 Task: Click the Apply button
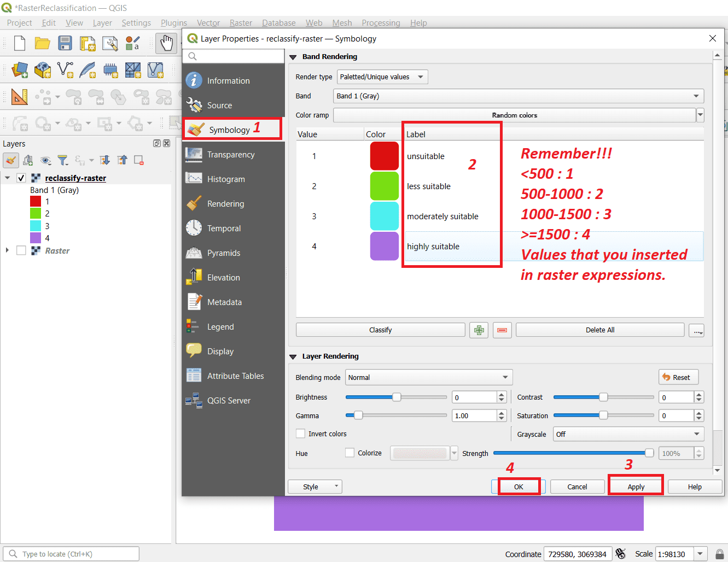635,486
